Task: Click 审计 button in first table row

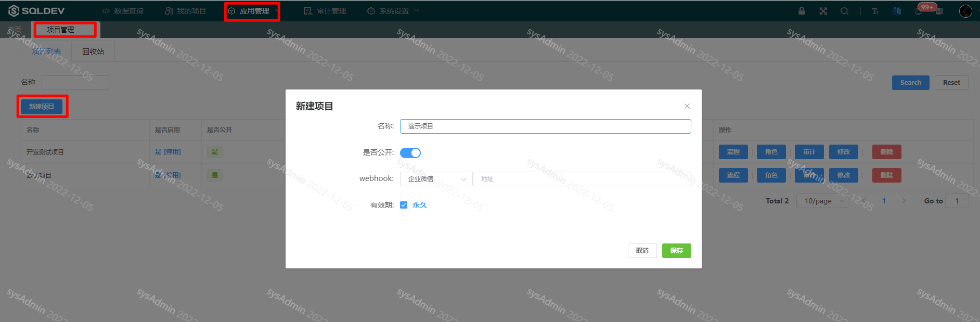Action: 809,152
